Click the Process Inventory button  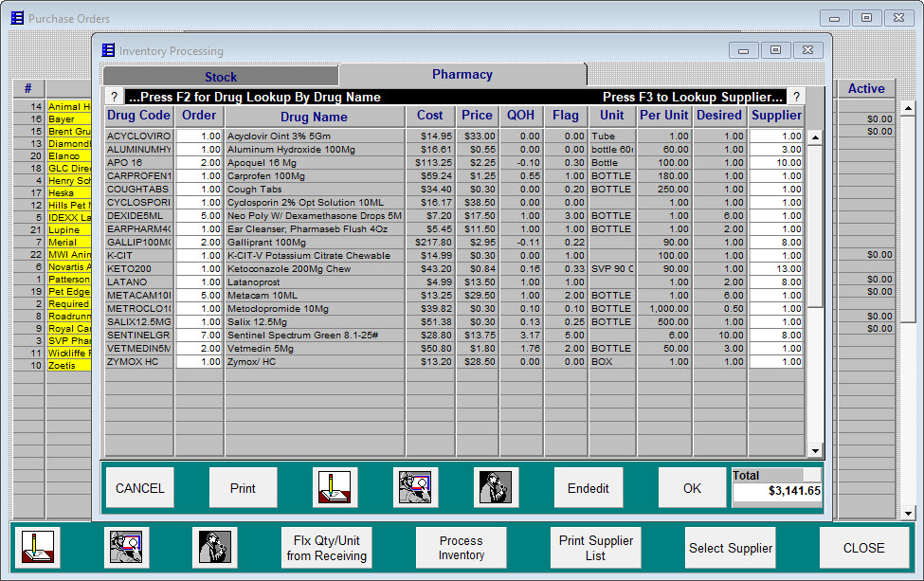[x=461, y=548]
